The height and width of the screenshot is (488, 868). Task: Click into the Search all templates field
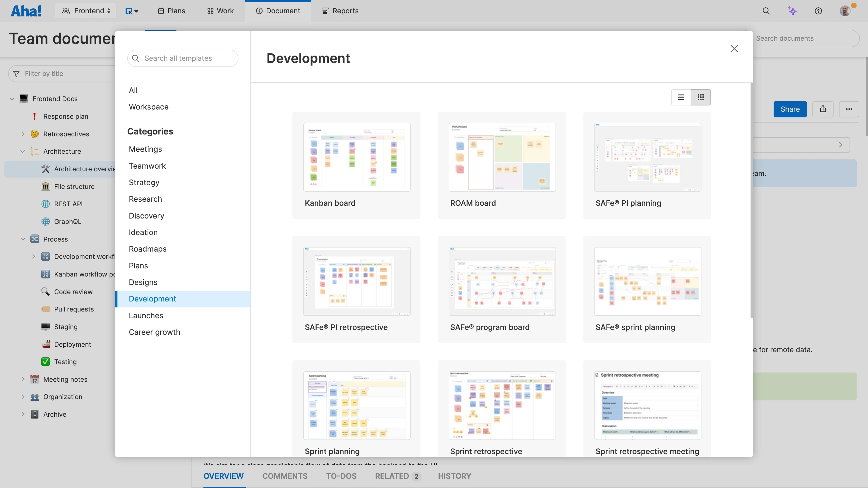pos(183,58)
